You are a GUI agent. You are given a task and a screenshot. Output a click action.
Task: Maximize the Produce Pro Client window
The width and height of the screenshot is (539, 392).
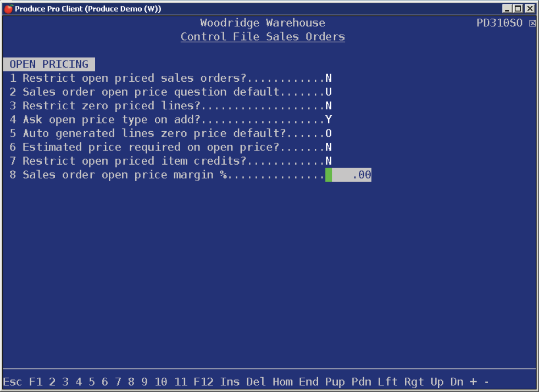(x=518, y=9)
